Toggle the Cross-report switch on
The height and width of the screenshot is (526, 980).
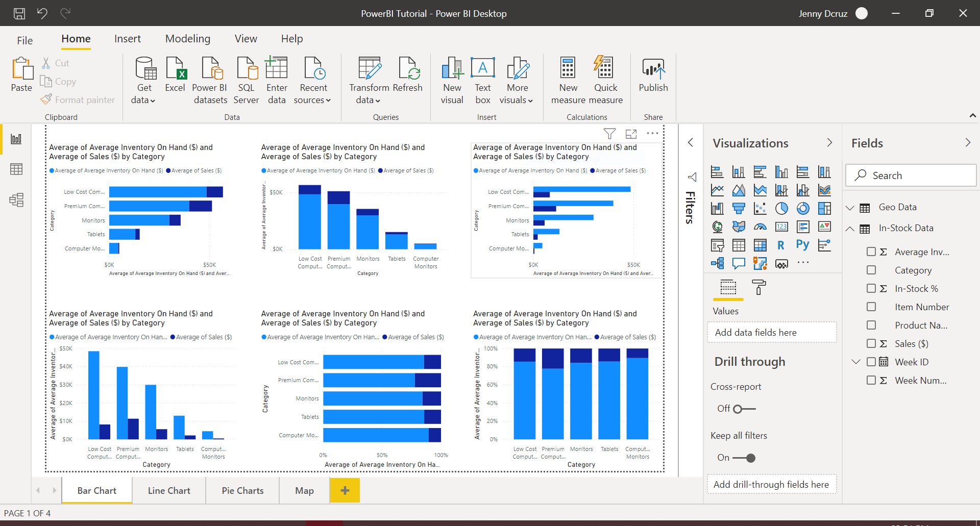(x=744, y=409)
